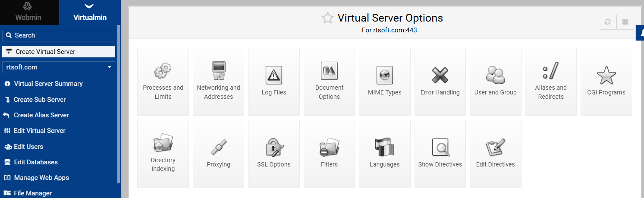Toggle favorite star next to page title

pos(327,18)
